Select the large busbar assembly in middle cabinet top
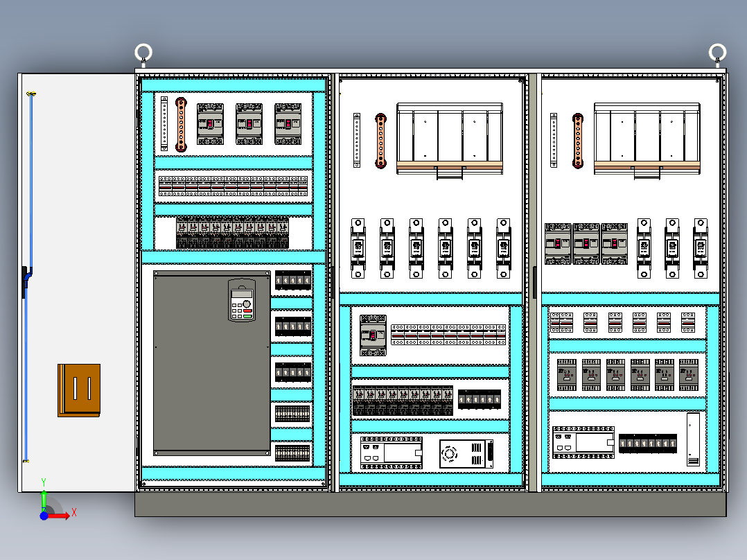747x560 pixels. [450, 141]
